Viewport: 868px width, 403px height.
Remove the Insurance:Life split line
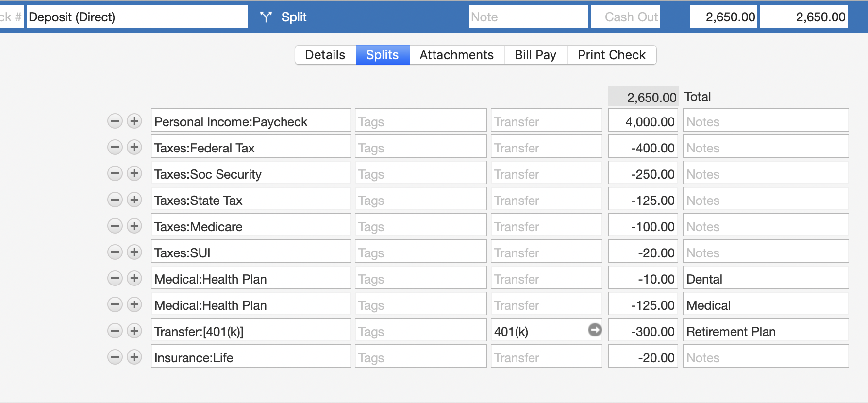[115, 357]
